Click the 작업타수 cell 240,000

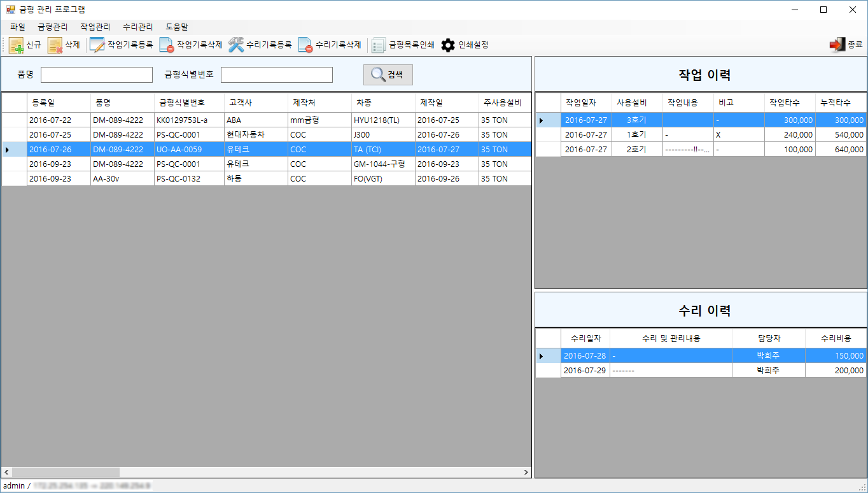pos(790,134)
